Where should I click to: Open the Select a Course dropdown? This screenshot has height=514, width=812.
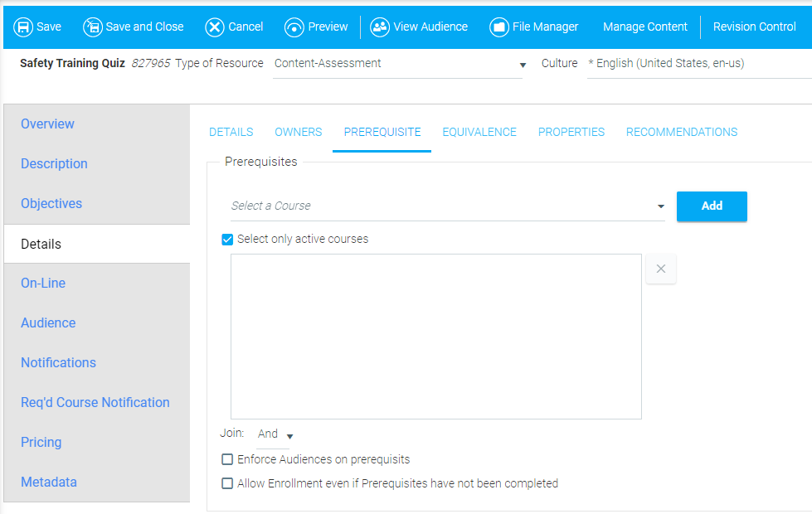pos(447,206)
